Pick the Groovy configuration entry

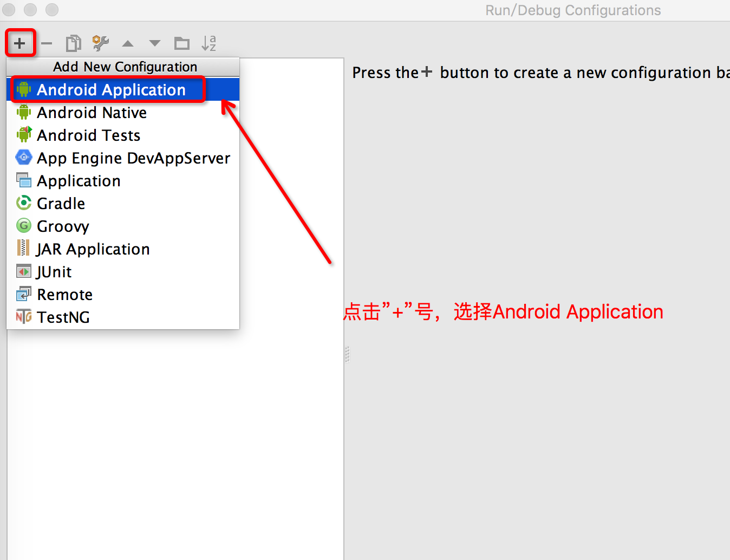pyautogui.click(x=123, y=226)
